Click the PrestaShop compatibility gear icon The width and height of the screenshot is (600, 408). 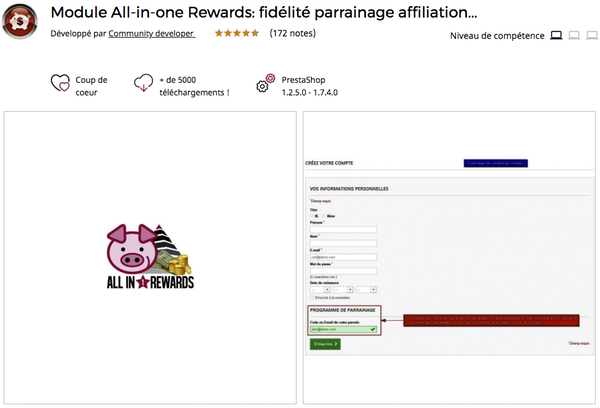tap(266, 85)
